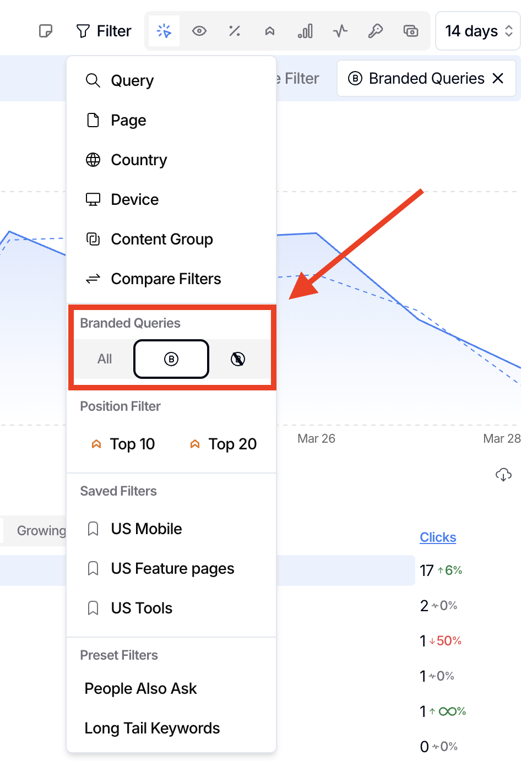Viewport: 532px width, 761px height.
Task: Sort by the Clicks column link
Action: 438,537
